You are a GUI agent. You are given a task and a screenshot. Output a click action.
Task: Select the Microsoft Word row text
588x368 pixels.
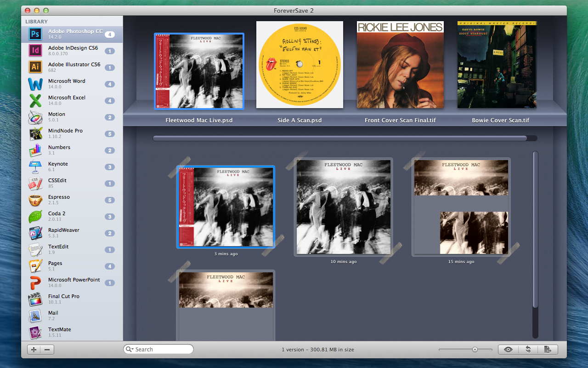(67, 81)
